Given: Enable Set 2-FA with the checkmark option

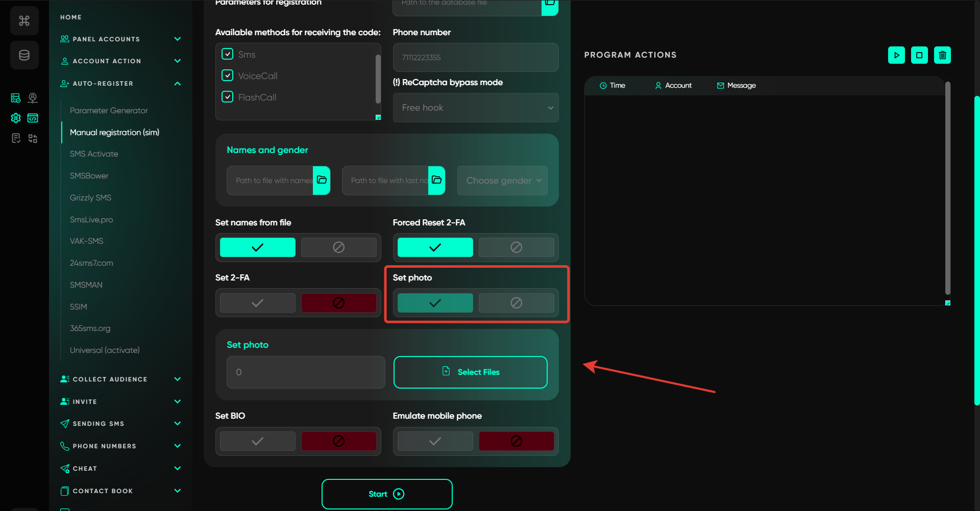Looking at the screenshot, I should click(258, 303).
